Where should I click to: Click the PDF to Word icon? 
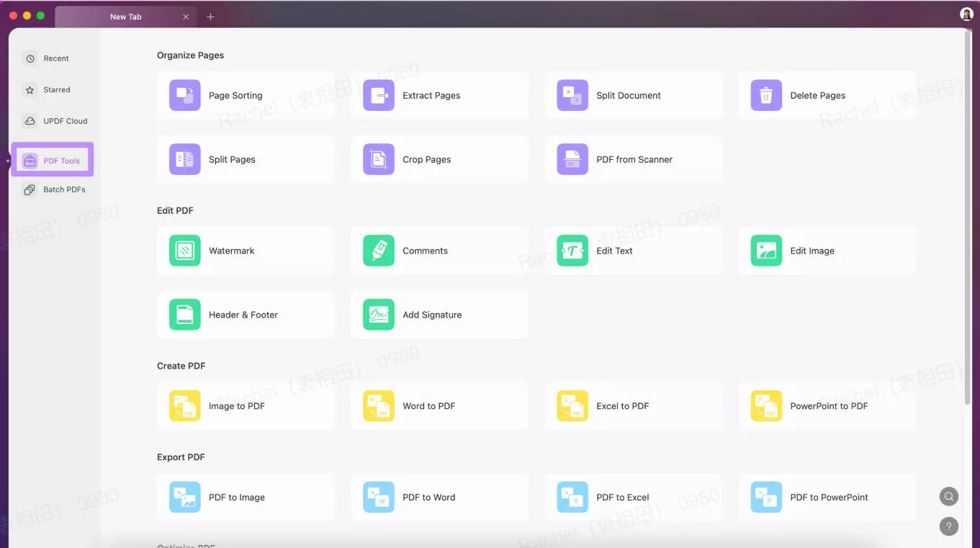pyautogui.click(x=378, y=498)
